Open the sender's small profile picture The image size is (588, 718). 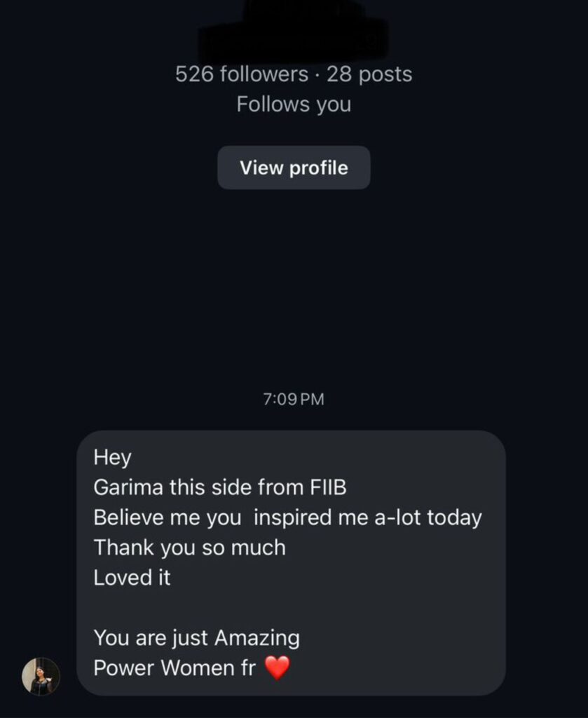pos(41,676)
